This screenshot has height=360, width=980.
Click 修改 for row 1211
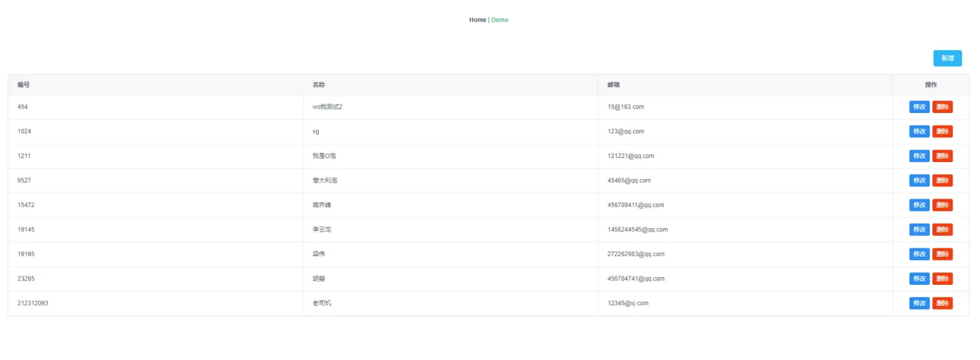tap(919, 156)
